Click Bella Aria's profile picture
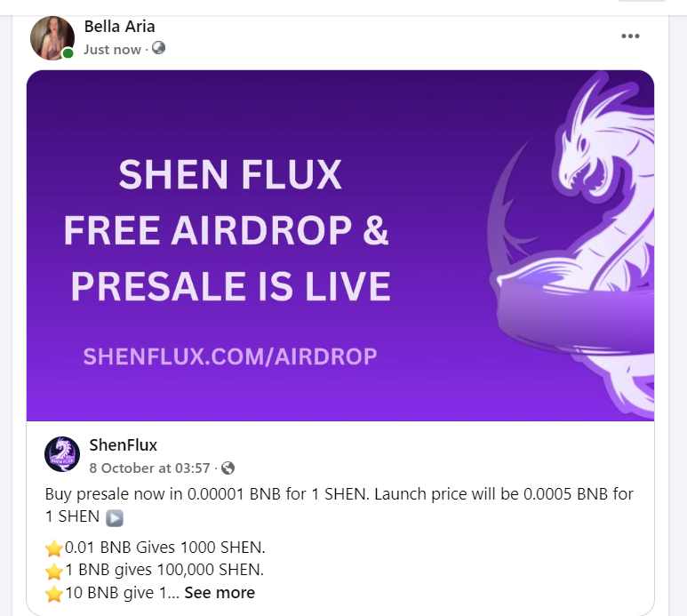 [52, 38]
